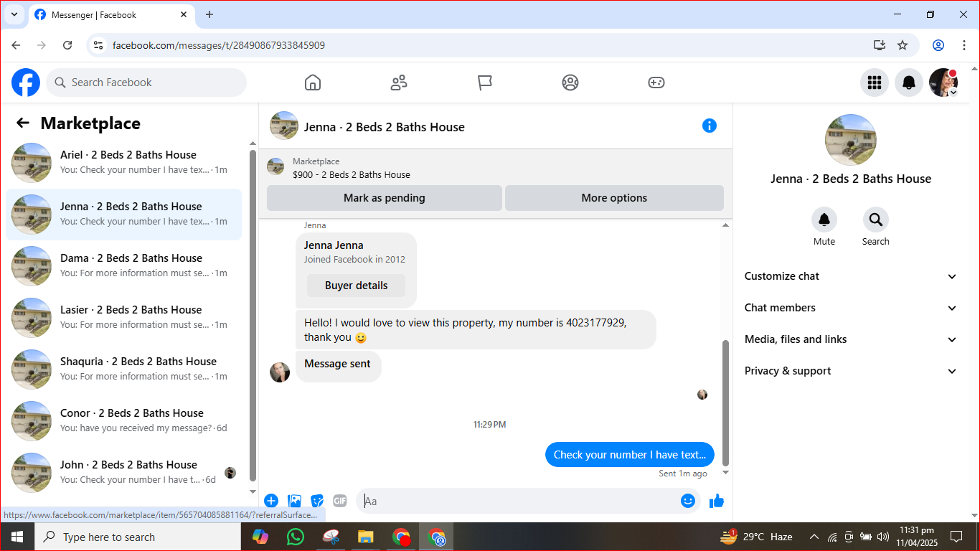Open the Lasier 2 Beds 2 Baths conversation
980x551 pixels.
(123, 317)
